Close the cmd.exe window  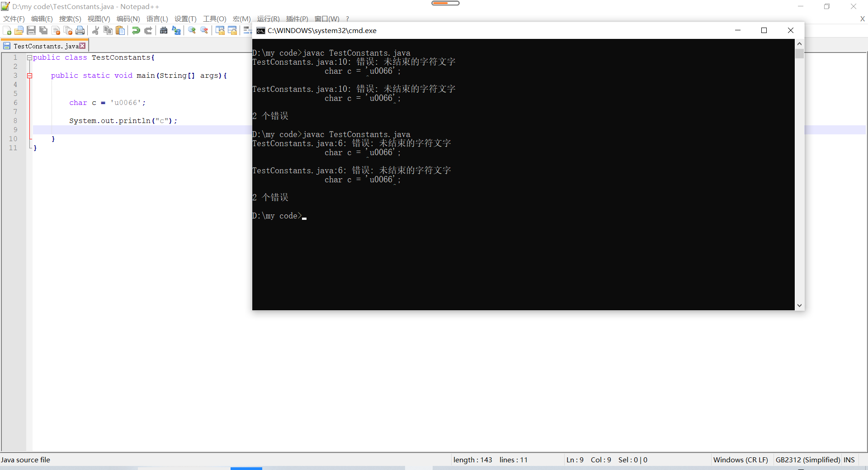click(791, 30)
